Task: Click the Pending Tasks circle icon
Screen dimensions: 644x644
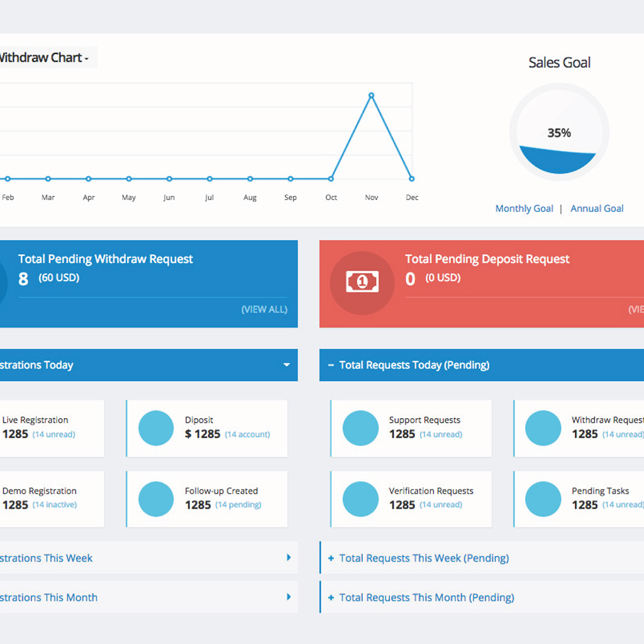Action: click(x=543, y=499)
